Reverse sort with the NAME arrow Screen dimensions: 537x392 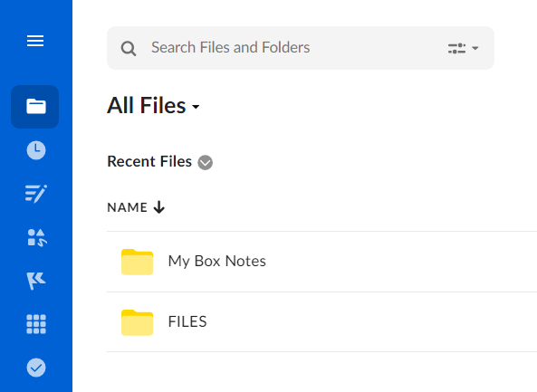[158, 207]
